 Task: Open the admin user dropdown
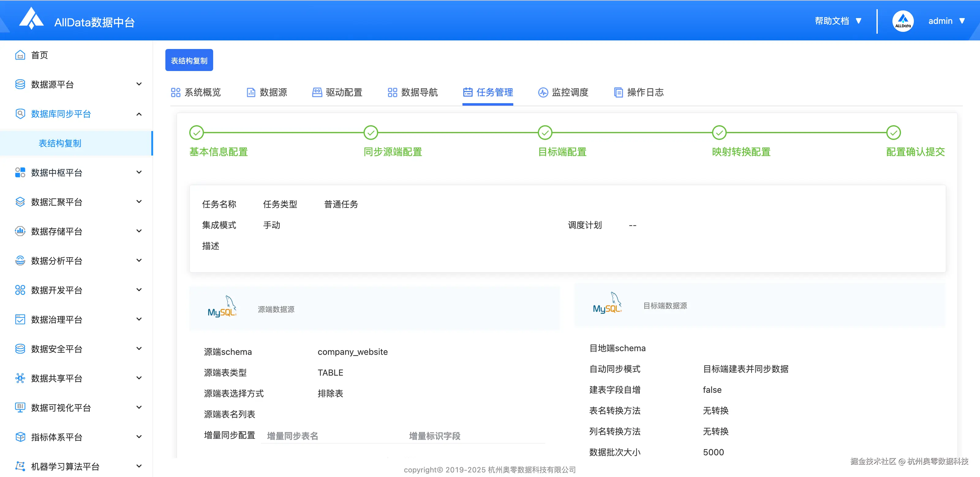[x=946, y=21]
